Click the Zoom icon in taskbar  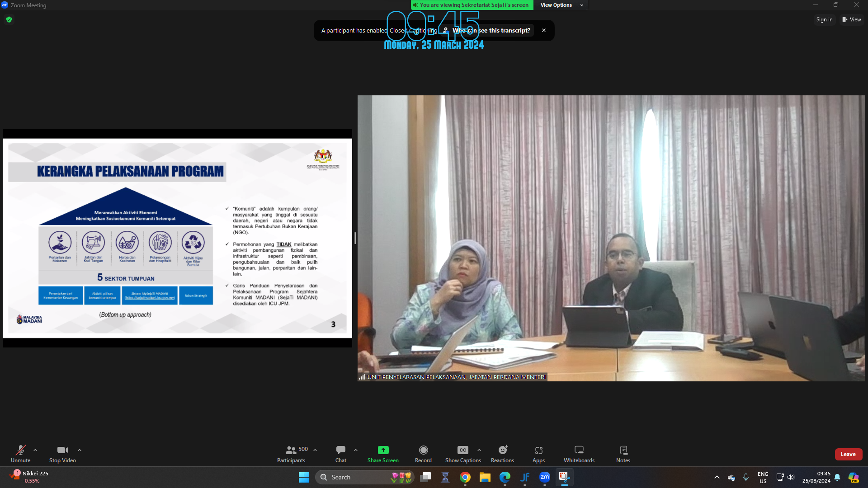click(545, 477)
